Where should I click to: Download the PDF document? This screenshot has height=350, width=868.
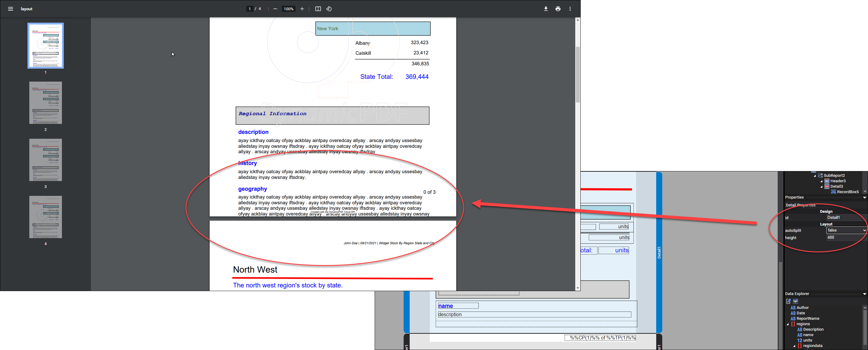point(546,9)
